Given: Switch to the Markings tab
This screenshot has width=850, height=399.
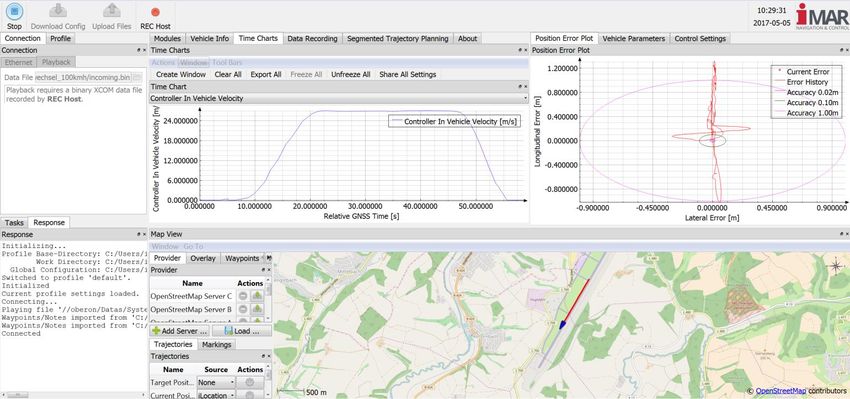Looking at the screenshot, I should [x=217, y=344].
